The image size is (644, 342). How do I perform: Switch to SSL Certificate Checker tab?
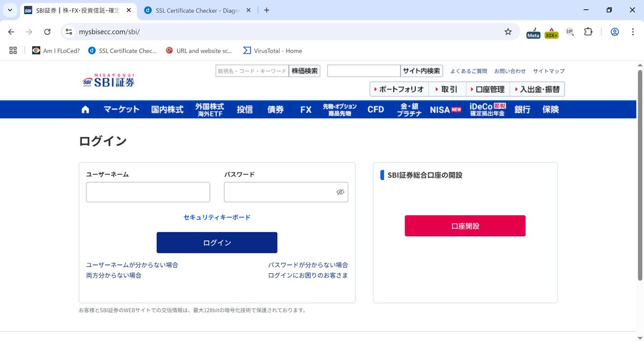197,10
